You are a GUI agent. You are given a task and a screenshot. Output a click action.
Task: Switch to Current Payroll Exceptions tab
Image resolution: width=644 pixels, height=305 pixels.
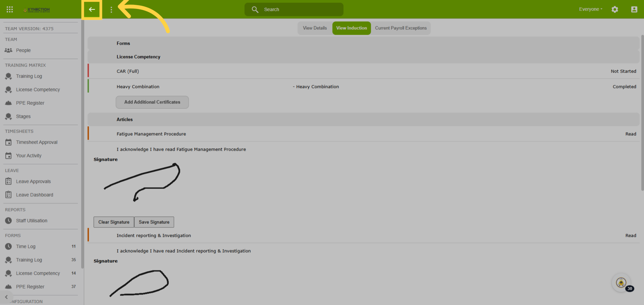(x=401, y=28)
